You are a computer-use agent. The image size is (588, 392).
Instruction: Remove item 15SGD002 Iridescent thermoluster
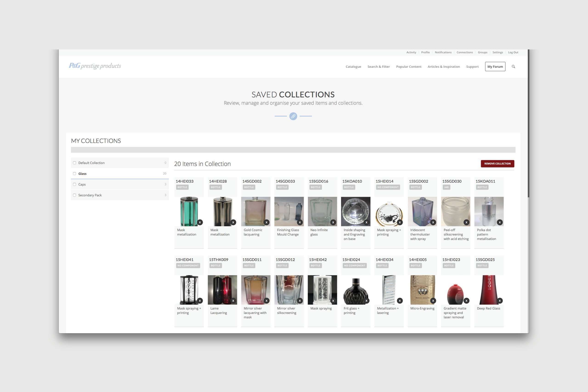pos(433,222)
